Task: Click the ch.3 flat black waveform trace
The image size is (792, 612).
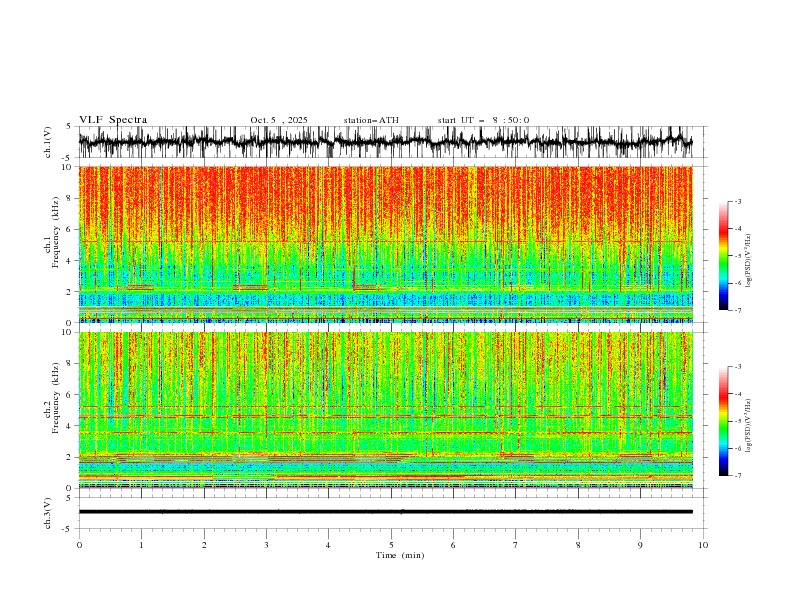Action: (386, 512)
